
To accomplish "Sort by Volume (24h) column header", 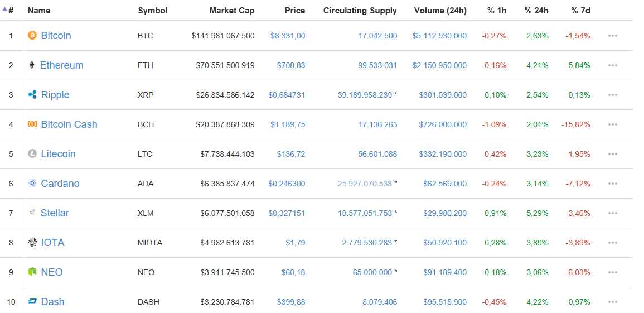I will click(440, 11).
